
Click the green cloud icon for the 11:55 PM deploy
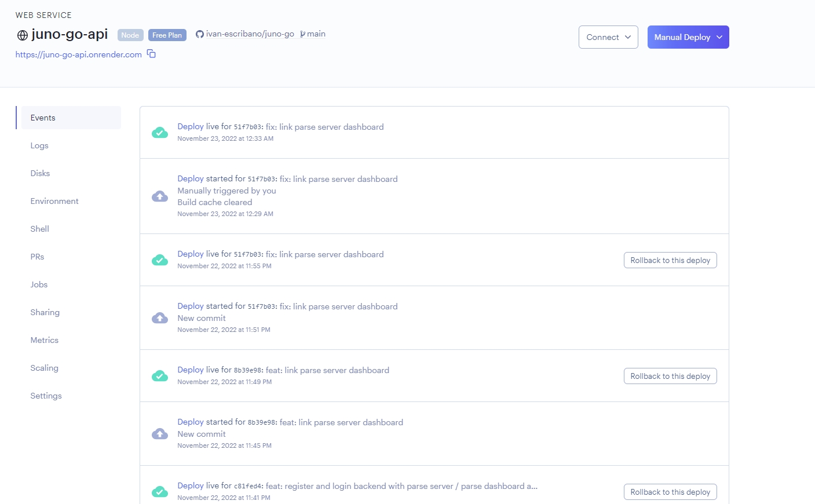pos(160,260)
